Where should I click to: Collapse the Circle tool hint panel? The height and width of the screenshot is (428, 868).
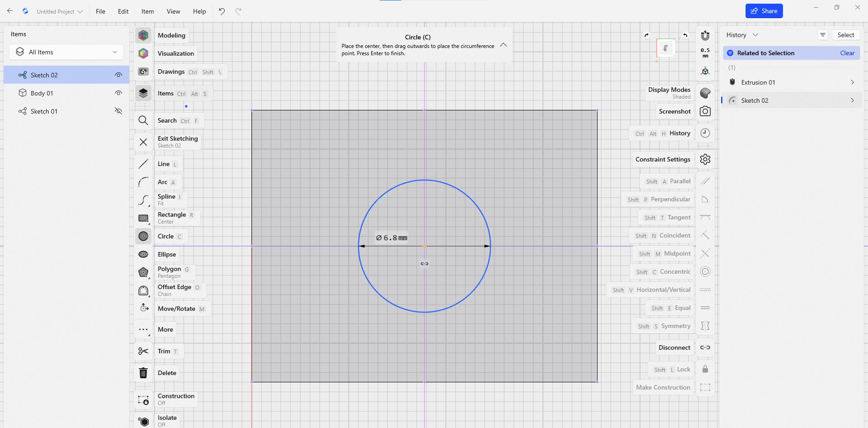[503, 45]
